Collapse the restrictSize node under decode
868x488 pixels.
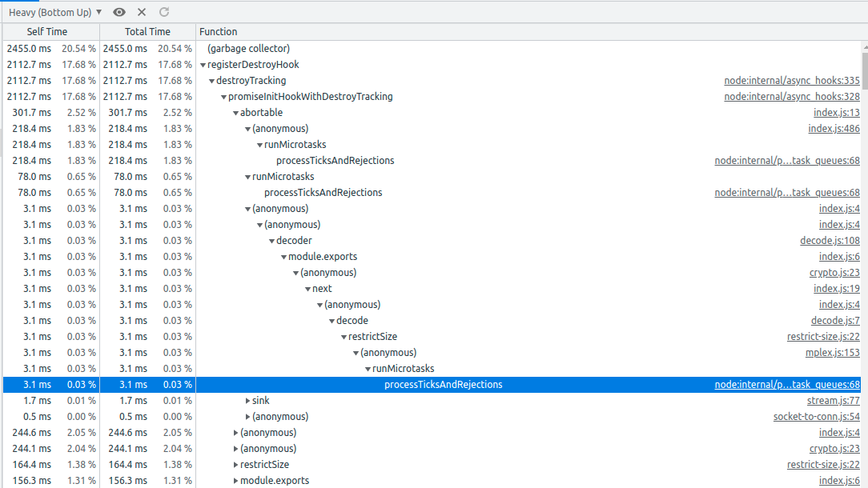tap(344, 338)
